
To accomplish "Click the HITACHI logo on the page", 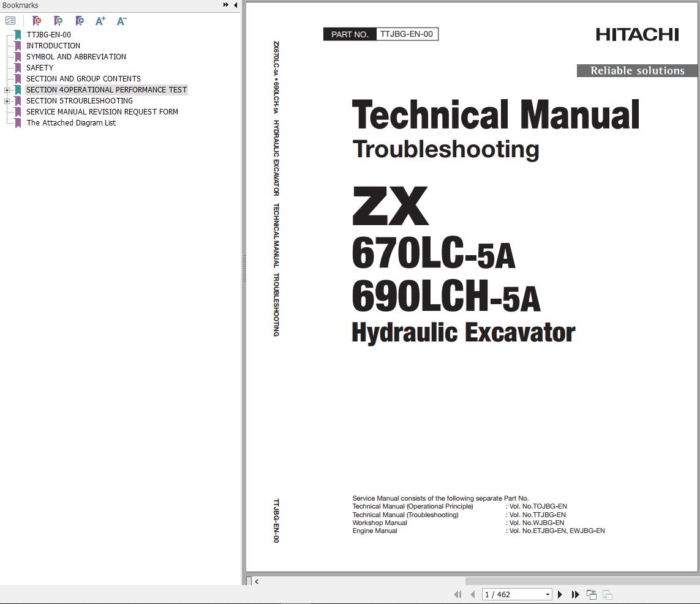I will (637, 35).
